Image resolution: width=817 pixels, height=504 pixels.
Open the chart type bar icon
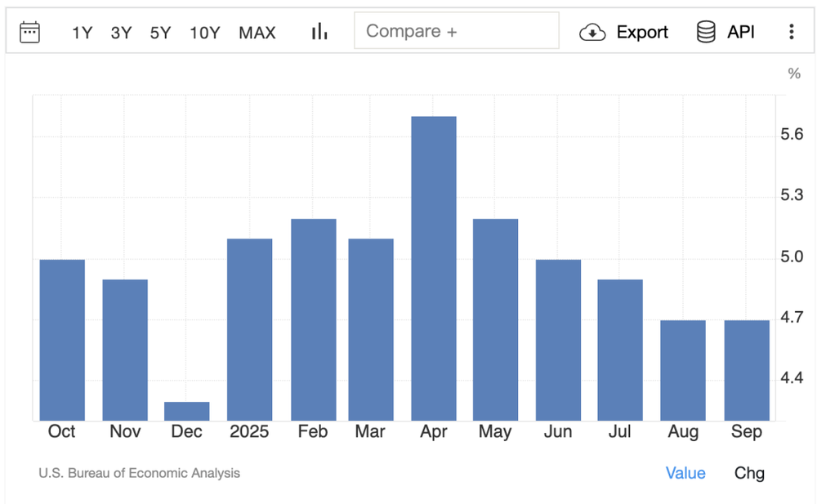coord(319,32)
